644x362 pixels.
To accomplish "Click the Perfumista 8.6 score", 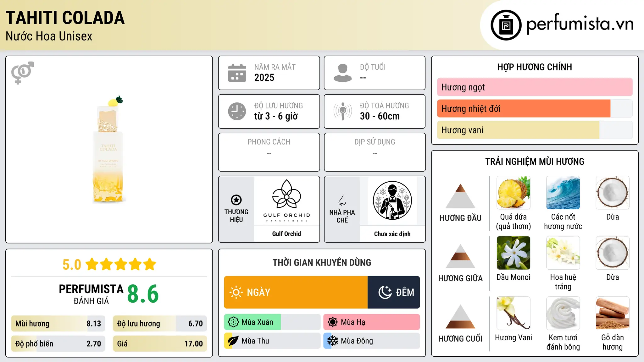I will tap(143, 294).
